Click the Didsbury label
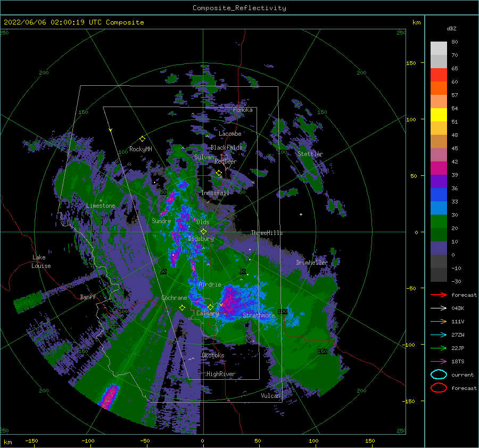 [201, 239]
